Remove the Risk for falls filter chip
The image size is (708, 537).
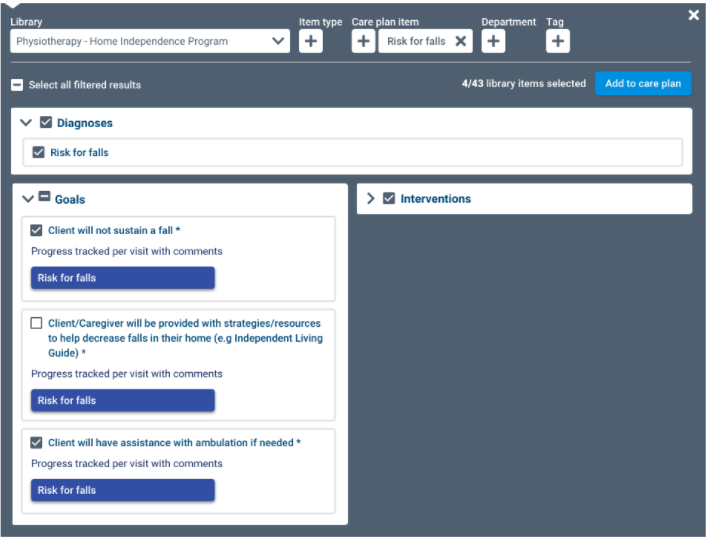[460, 41]
